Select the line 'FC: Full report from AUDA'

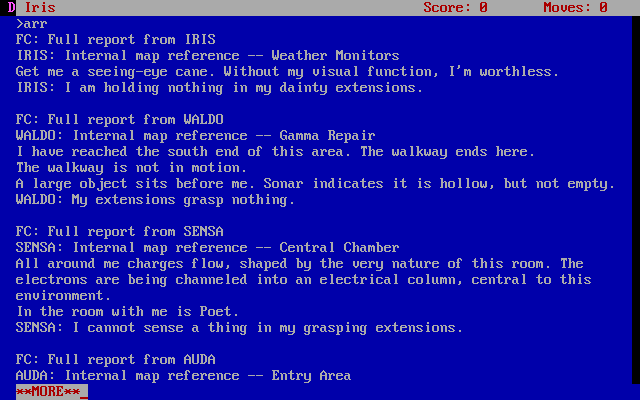[116, 360]
